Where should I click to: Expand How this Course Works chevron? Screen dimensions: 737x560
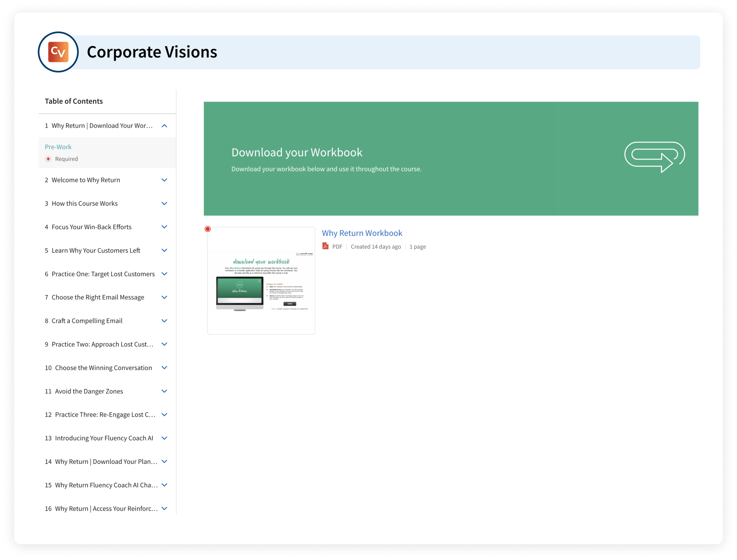point(165,204)
